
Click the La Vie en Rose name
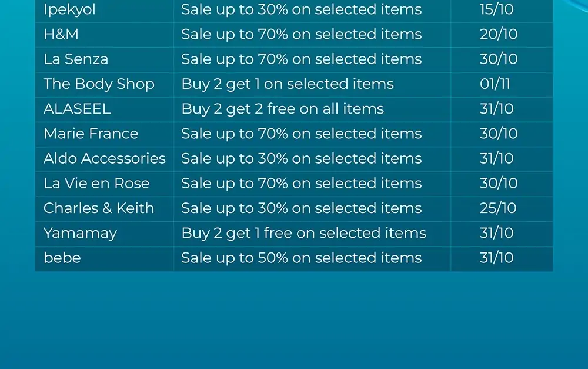point(96,183)
